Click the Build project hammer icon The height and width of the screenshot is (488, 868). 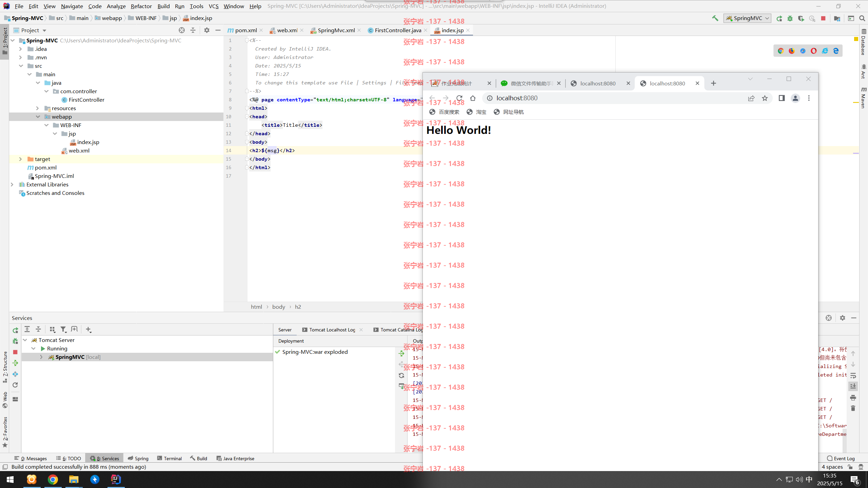[715, 18]
